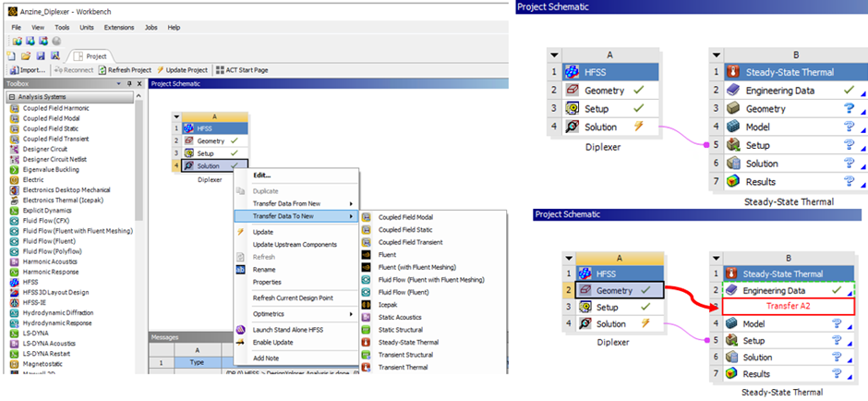Open the File menu
Viewport: 868px width, 401px height.
pos(16,27)
